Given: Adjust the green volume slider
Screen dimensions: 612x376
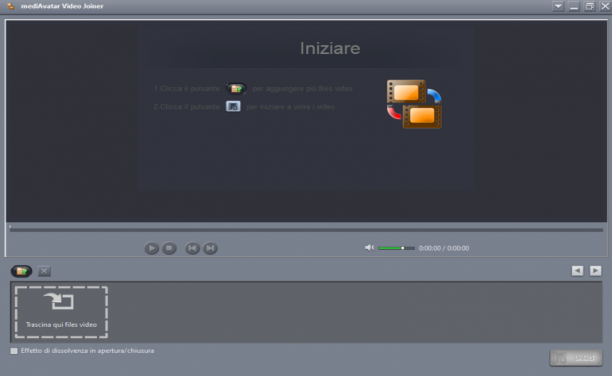Looking at the screenshot, I should coord(396,248).
